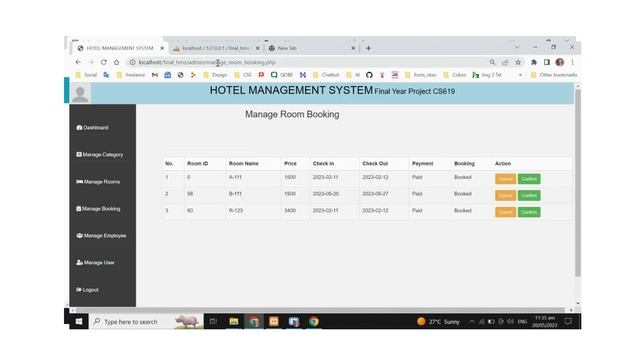
Task: Open the Chrome three-dot menu
Action: click(573, 62)
